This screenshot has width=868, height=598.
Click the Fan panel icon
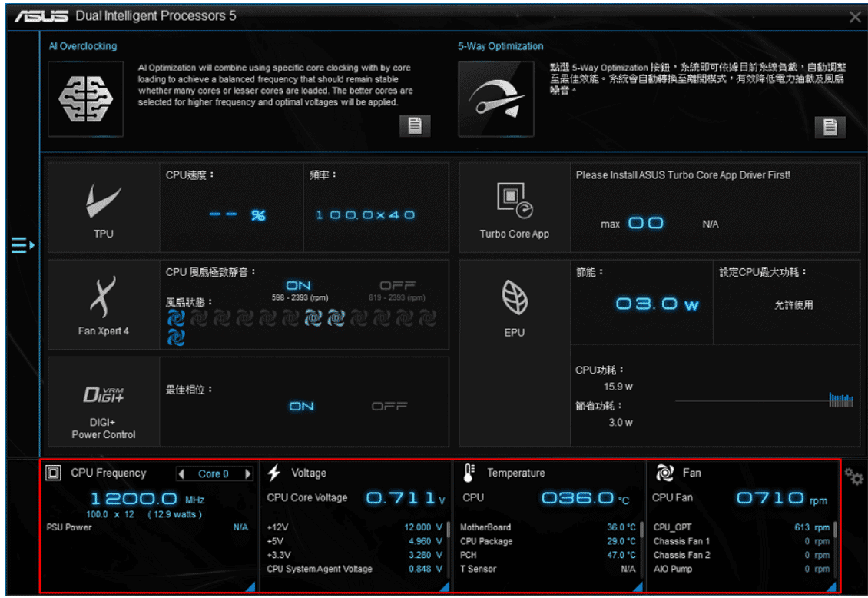pyautogui.click(x=664, y=473)
